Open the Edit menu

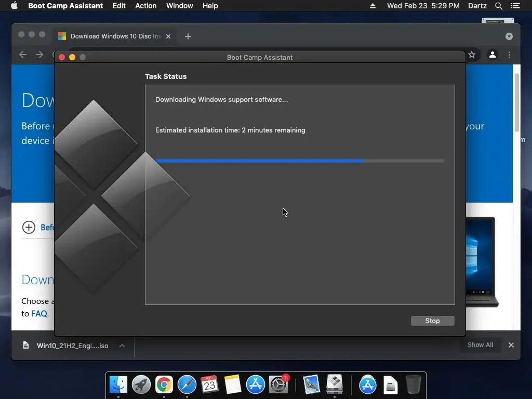(119, 6)
